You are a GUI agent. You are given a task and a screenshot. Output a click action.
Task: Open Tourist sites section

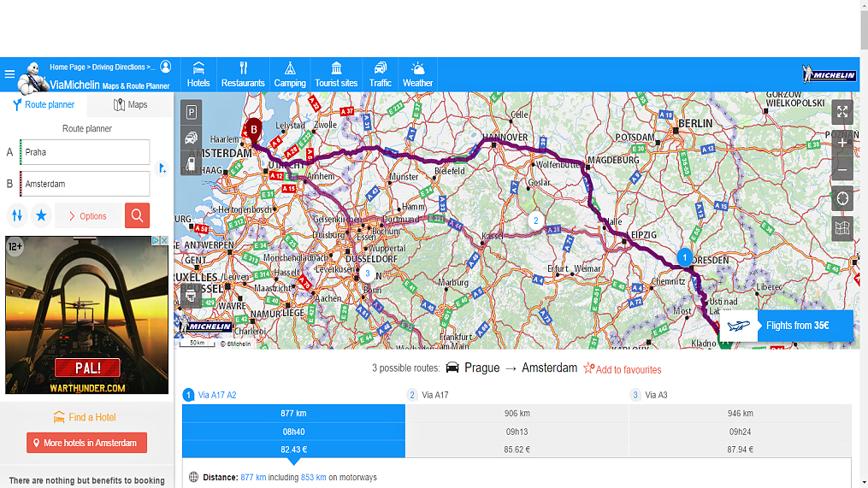[336, 74]
